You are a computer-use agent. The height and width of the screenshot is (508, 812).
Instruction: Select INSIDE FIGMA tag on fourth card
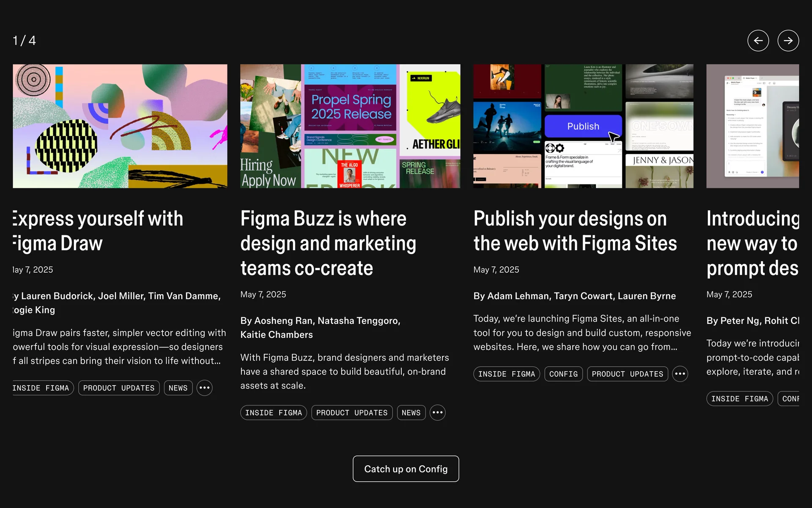[x=739, y=399]
